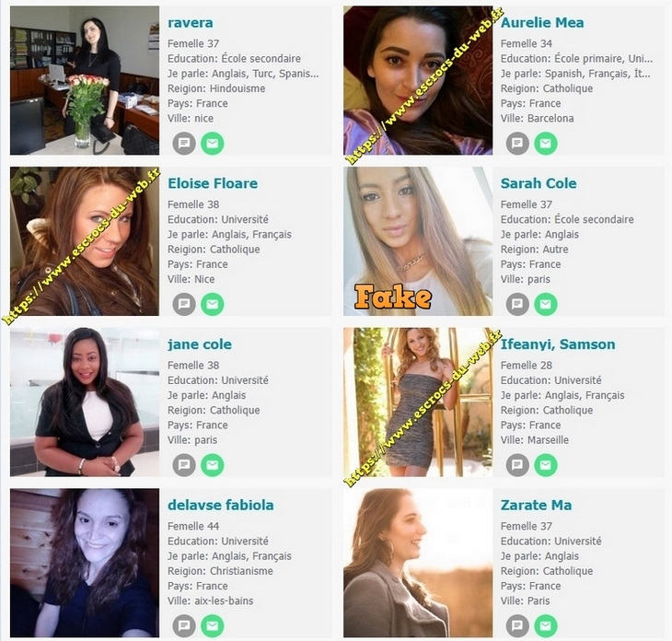Open chat with Aurelie Mea
672x641 pixels.
(517, 143)
